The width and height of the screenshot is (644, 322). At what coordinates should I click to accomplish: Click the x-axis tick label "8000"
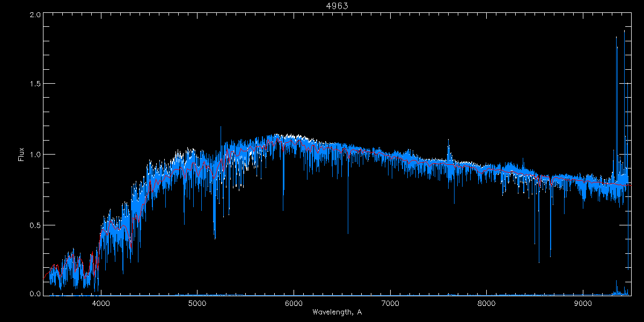click(486, 304)
